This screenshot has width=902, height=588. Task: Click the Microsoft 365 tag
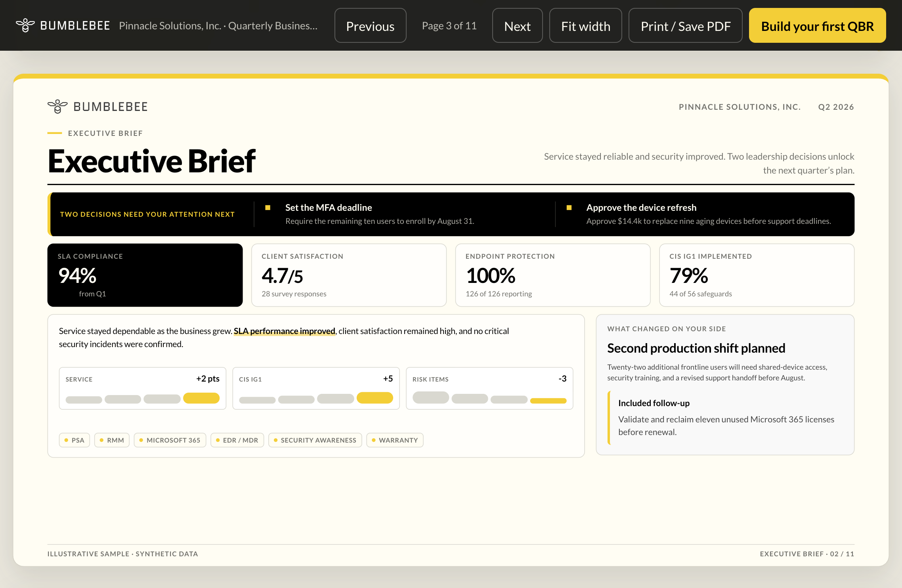(x=170, y=440)
